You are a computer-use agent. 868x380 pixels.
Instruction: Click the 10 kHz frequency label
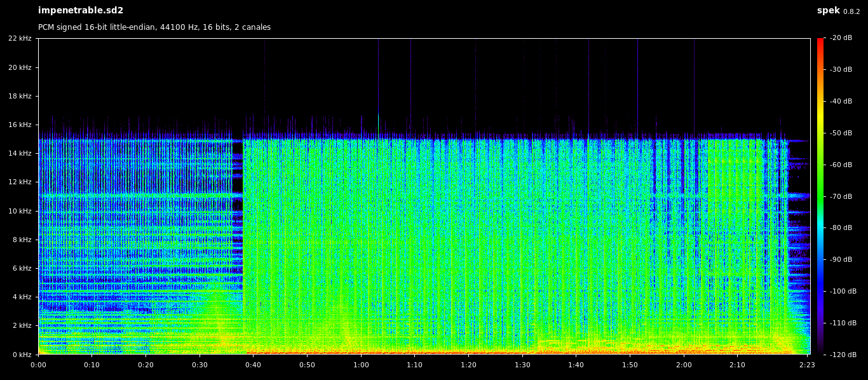(20, 211)
